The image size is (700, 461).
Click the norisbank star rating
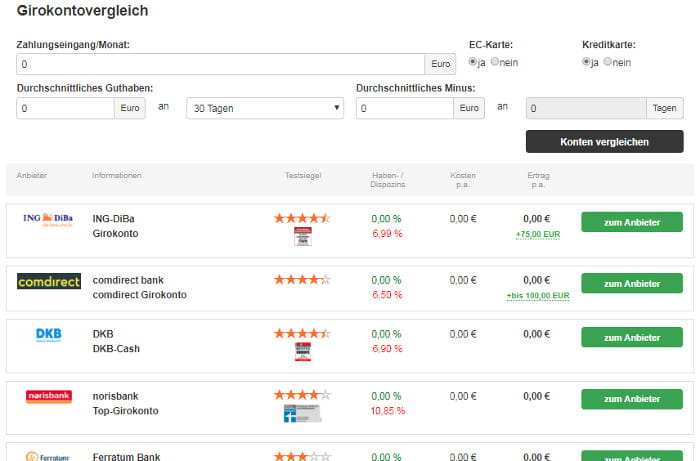coord(302,395)
